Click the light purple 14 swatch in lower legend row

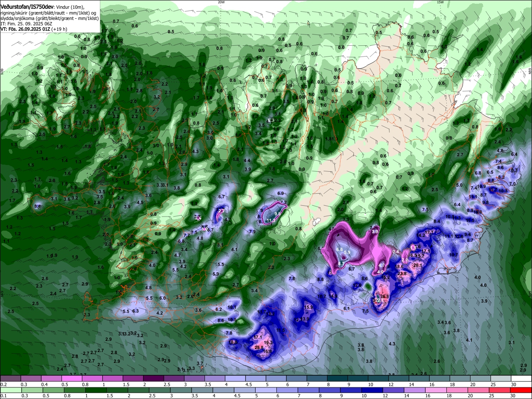pos(415,390)
